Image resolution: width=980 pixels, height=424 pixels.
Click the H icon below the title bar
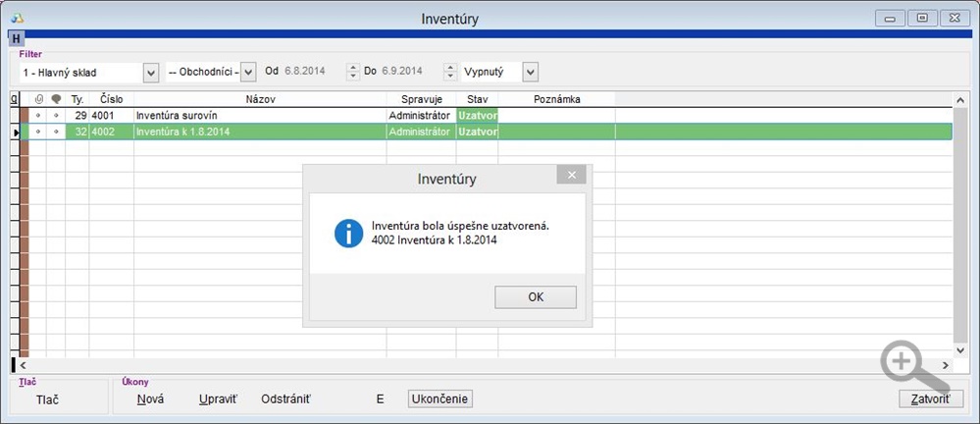(x=16, y=38)
